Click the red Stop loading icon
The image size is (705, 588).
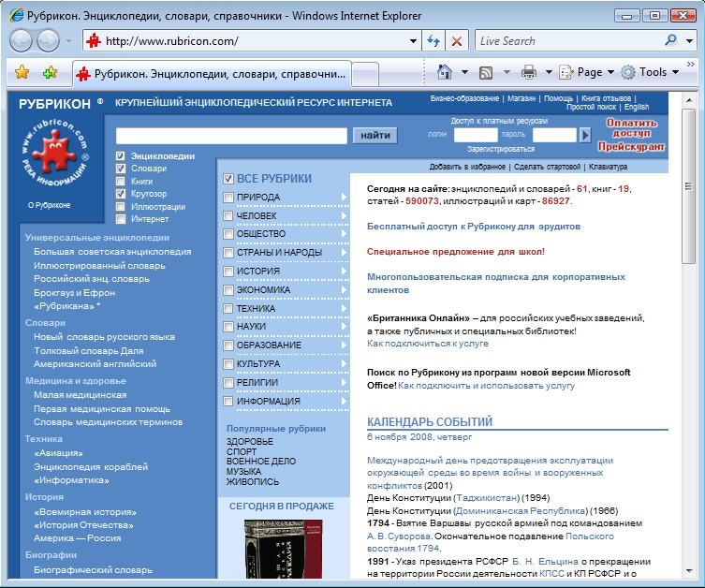click(457, 41)
